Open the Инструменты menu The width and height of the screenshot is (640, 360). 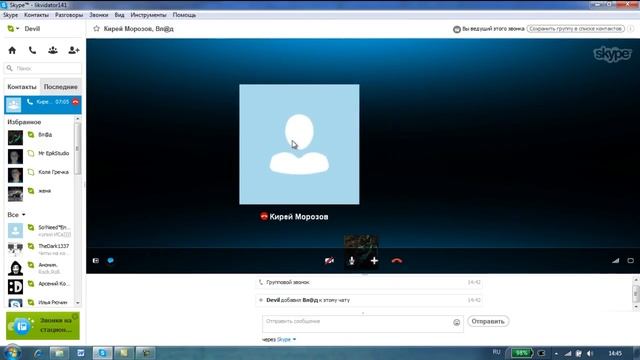pos(148,15)
